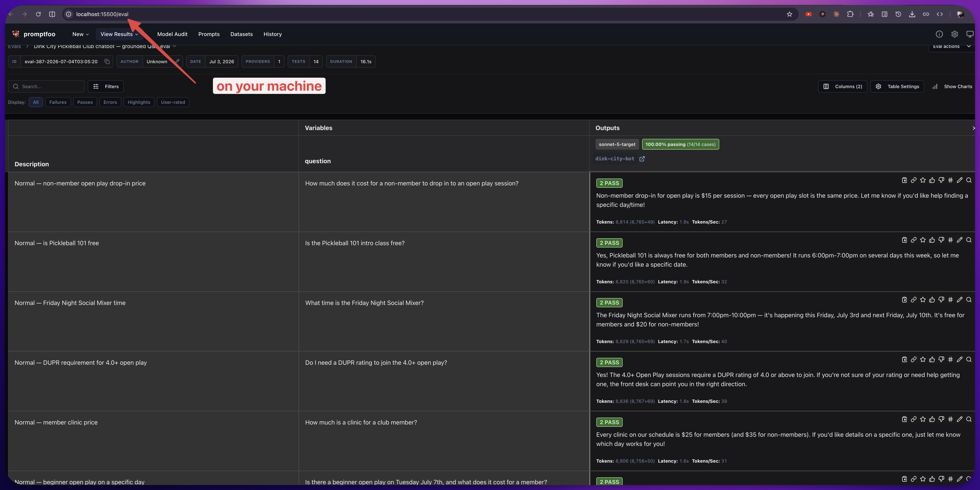Viewport: 980px width, 490px height.
Task: Open the browser Extensions puzzle icon
Action: (850, 14)
